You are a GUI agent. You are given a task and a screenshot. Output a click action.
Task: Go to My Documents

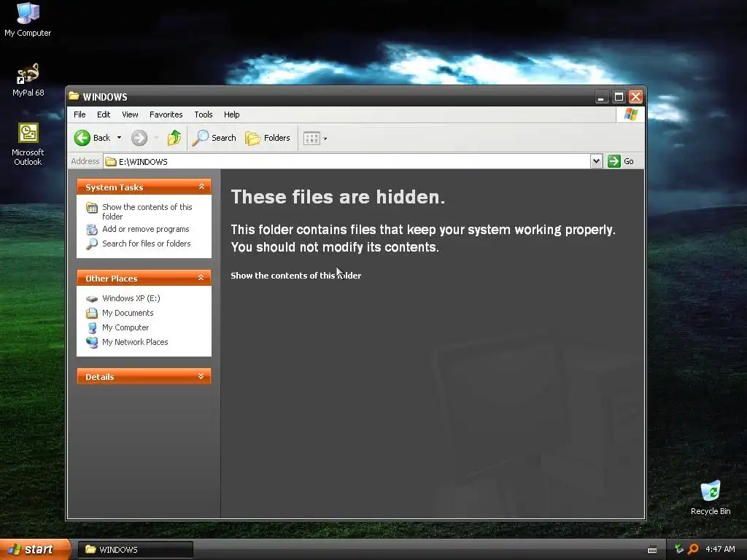pyautogui.click(x=128, y=313)
